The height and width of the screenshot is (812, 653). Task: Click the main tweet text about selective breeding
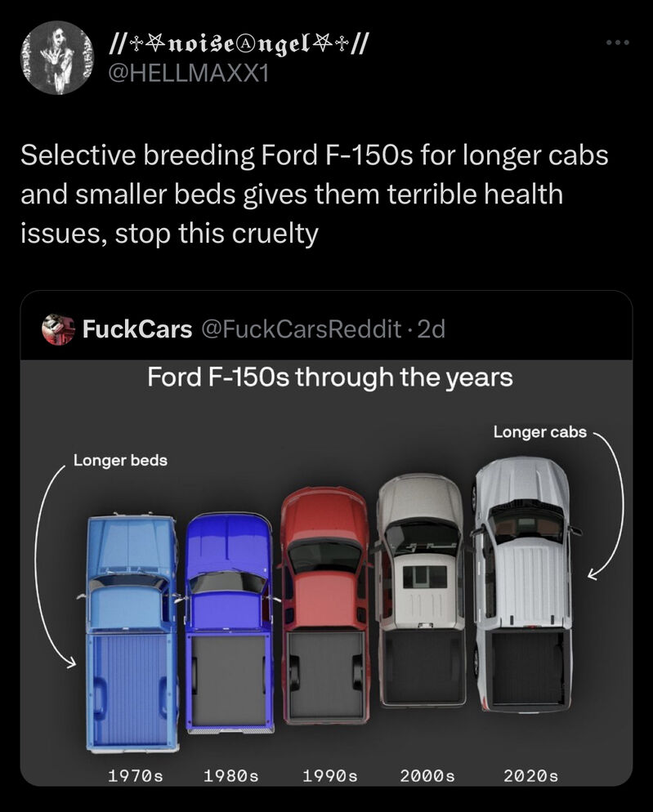pyautogui.click(x=315, y=194)
